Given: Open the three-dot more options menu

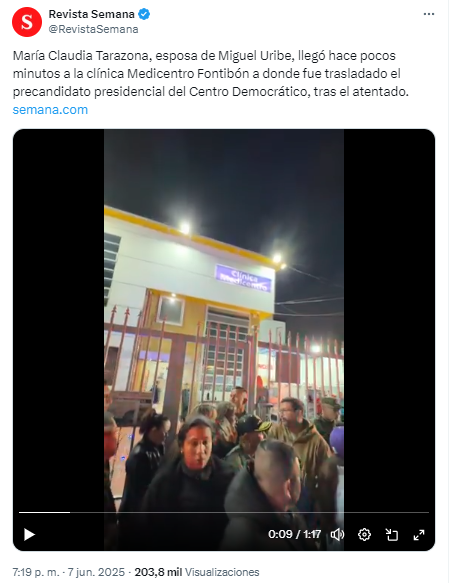Looking at the screenshot, I should tap(429, 14).
